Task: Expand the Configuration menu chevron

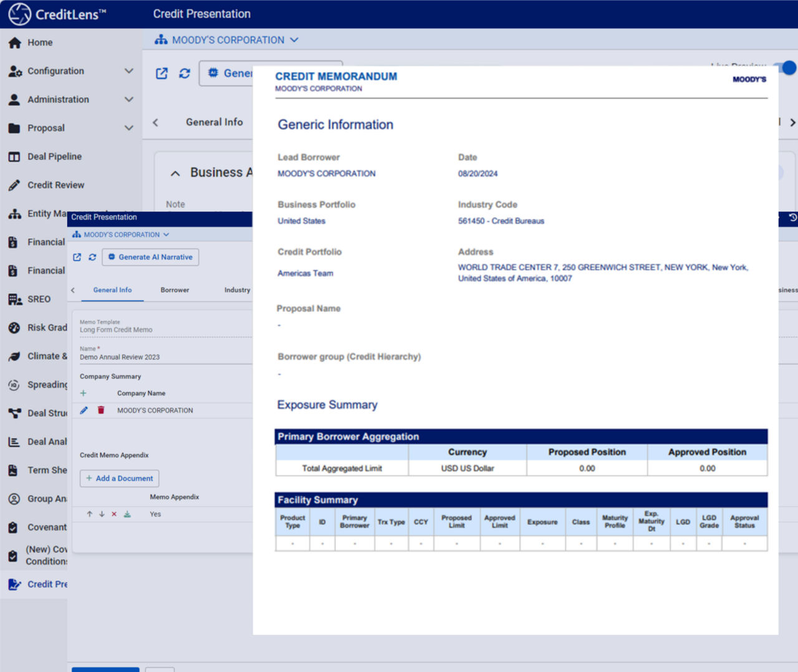Action: 128,71
